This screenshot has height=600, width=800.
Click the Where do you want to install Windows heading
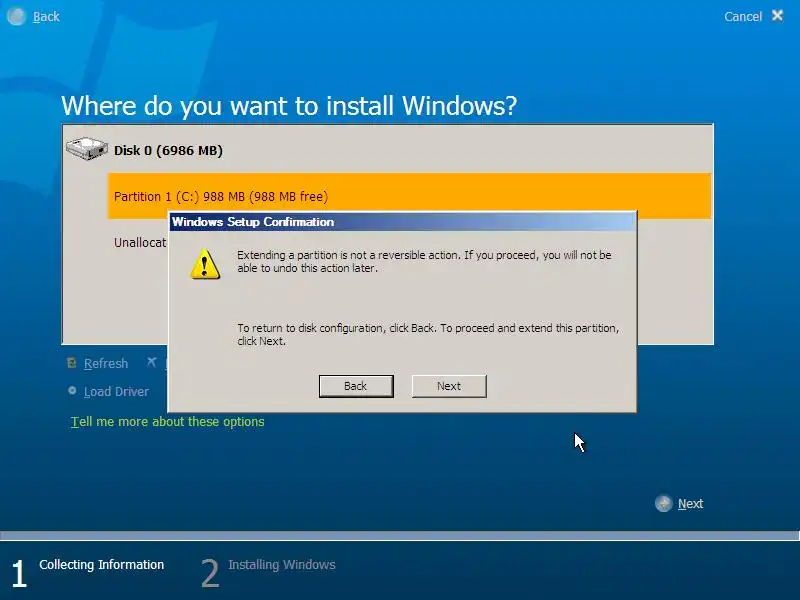coord(289,106)
